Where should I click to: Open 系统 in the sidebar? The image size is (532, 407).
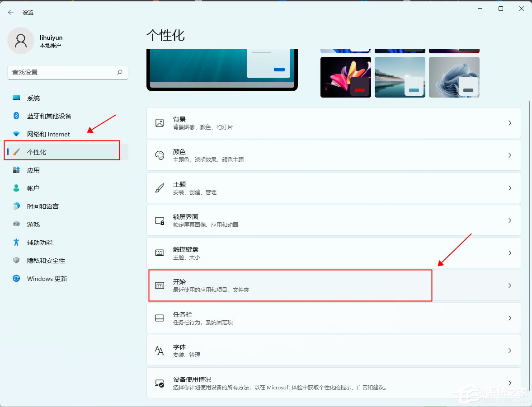[x=68, y=98]
